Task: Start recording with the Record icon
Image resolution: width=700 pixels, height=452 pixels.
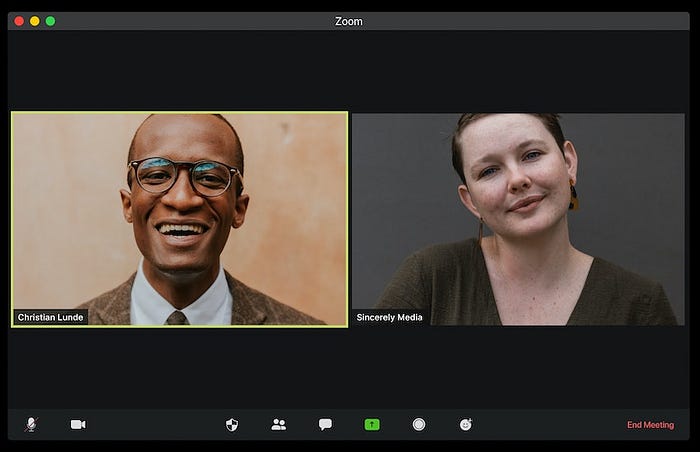Action: tap(419, 424)
